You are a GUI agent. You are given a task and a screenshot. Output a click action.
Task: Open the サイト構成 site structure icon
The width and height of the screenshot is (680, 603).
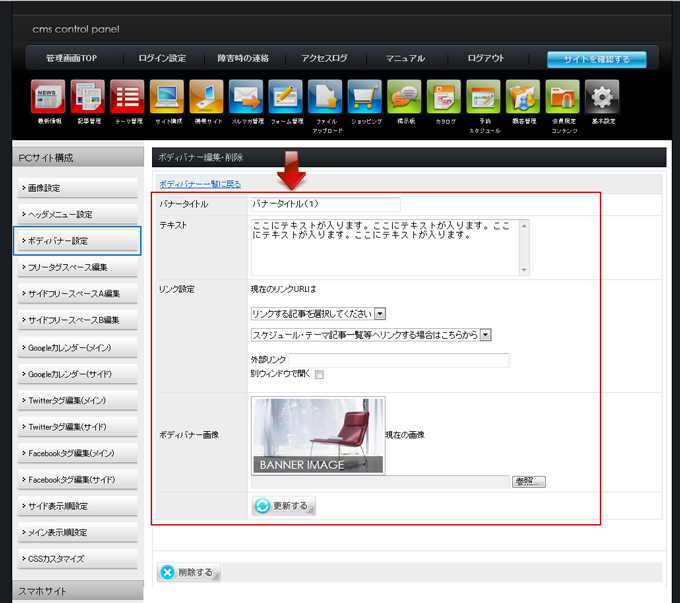(167, 97)
